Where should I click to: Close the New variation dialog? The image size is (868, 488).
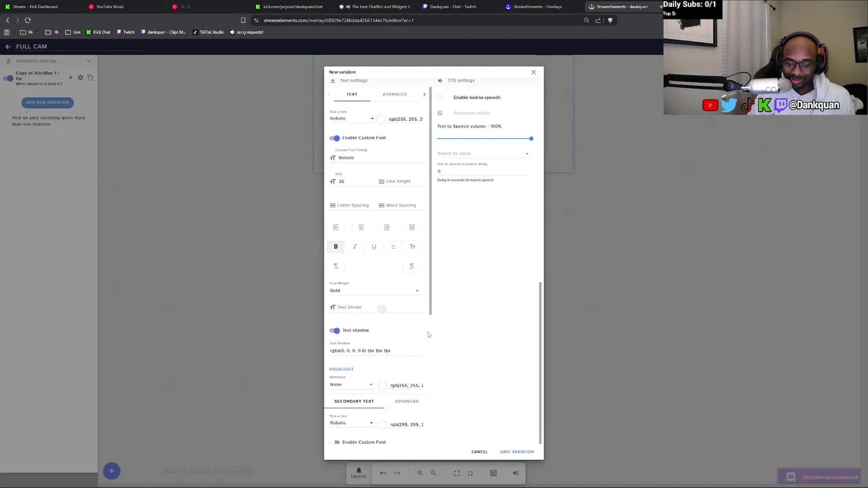click(533, 72)
